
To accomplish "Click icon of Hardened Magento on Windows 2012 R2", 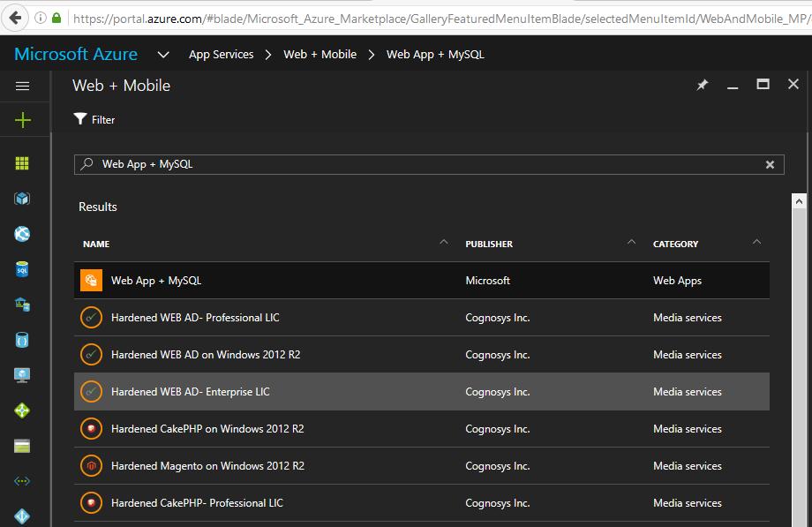I will [91, 466].
